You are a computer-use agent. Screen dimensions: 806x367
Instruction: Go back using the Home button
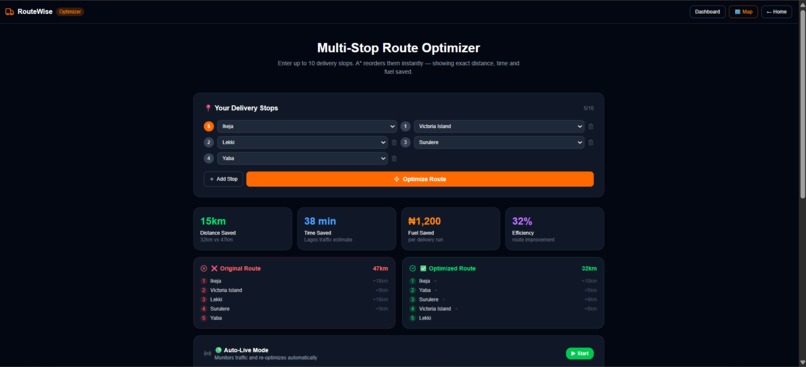pos(776,12)
